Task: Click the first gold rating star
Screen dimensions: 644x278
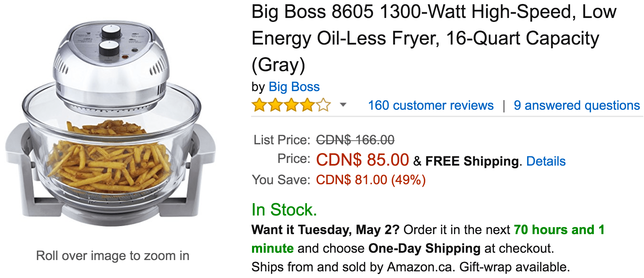Action: (259, 105)
